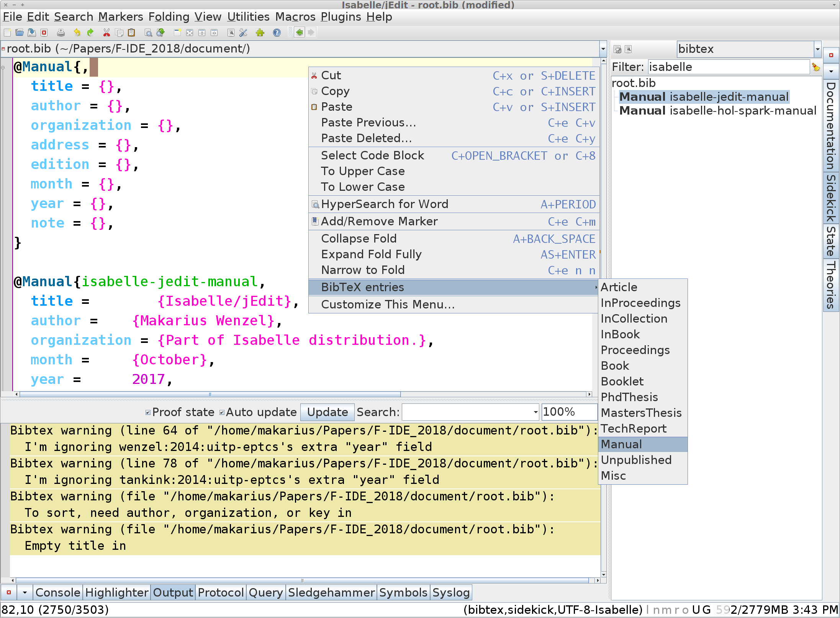Click the Update button
The height and width of the screenshot is (618, 840).
click(x=327, y=412)
